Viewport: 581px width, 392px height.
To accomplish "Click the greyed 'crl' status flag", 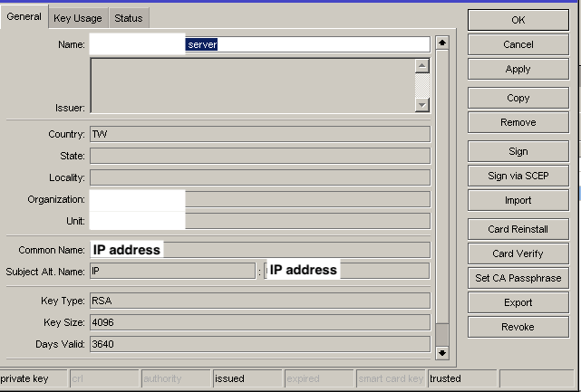I will pyautogui.click(x=104, y=378).
